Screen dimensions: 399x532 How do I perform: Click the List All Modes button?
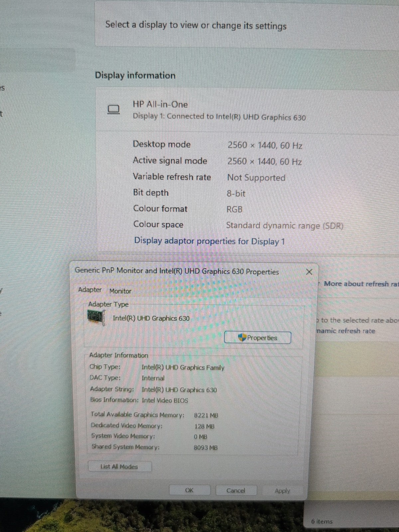click(120, 466)
